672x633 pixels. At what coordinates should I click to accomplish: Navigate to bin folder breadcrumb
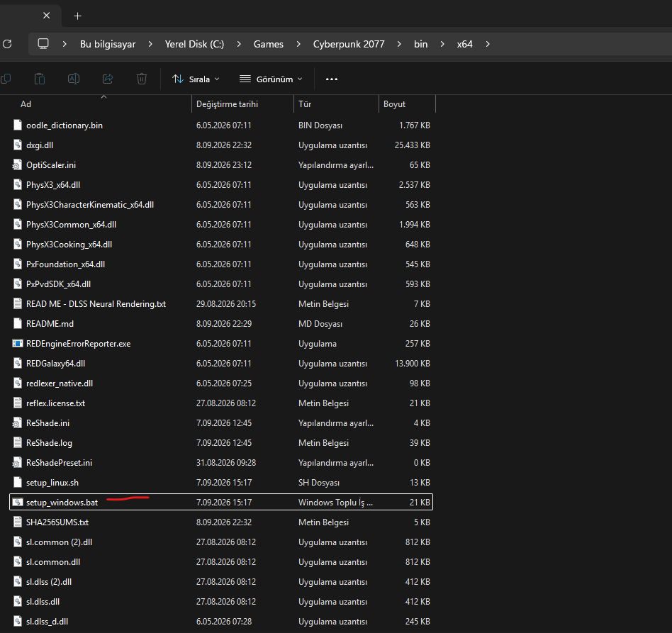tap(420, 44)
